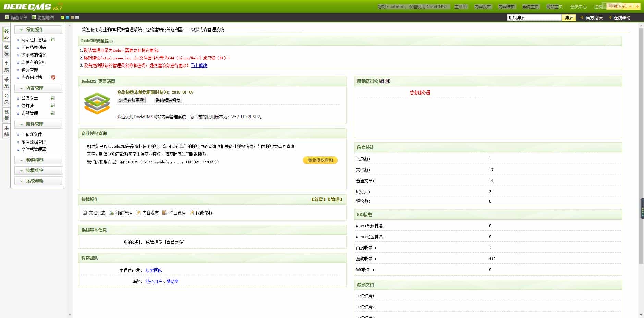Click the 修改参数 shortcut icon
Screen dimensions: 644x318
[192, 213]
